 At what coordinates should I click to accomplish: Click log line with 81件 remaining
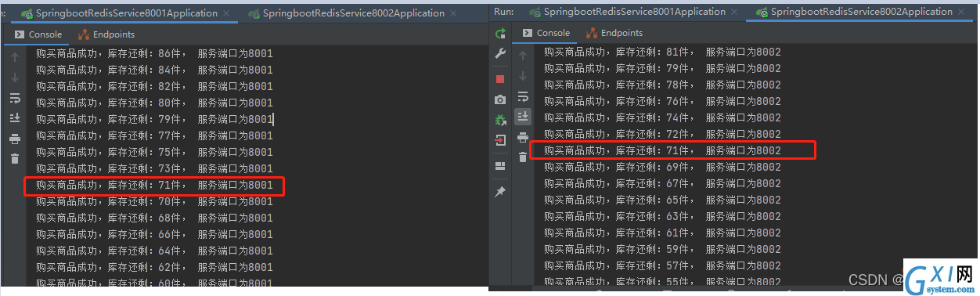tap(662, 52)
